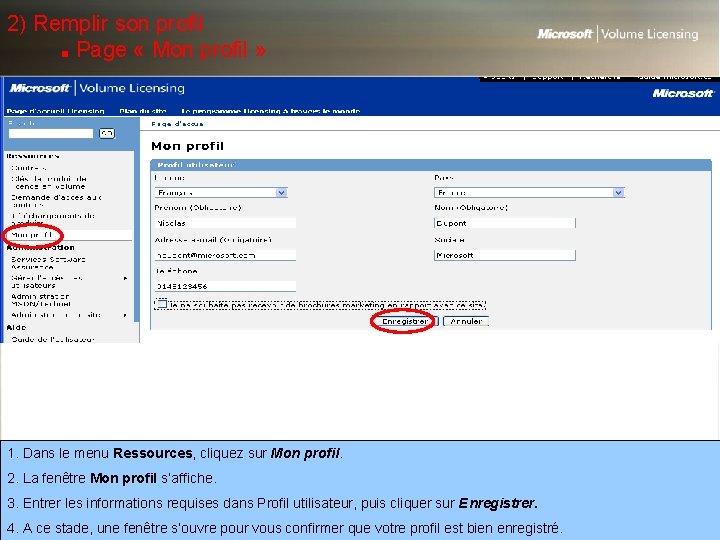Image resolution: width=720 pixels, height=540 pixels.
Task: Open Téléchargements de produits sidebar link
Action: pos(53,219)
